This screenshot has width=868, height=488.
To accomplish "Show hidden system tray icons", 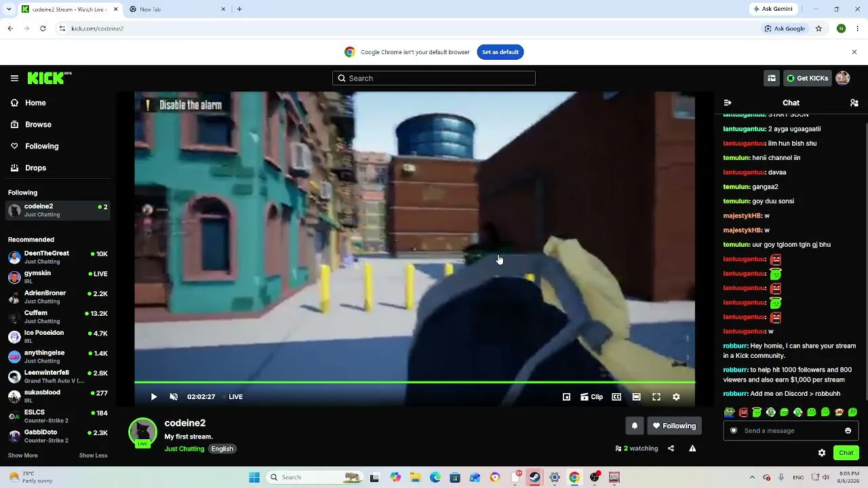I will click(751, 478).
